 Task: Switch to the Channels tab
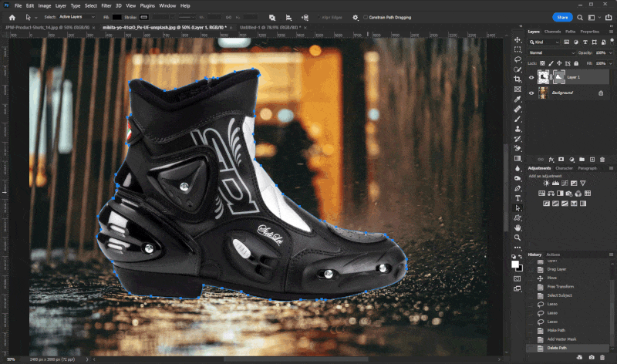pos(552,32)
